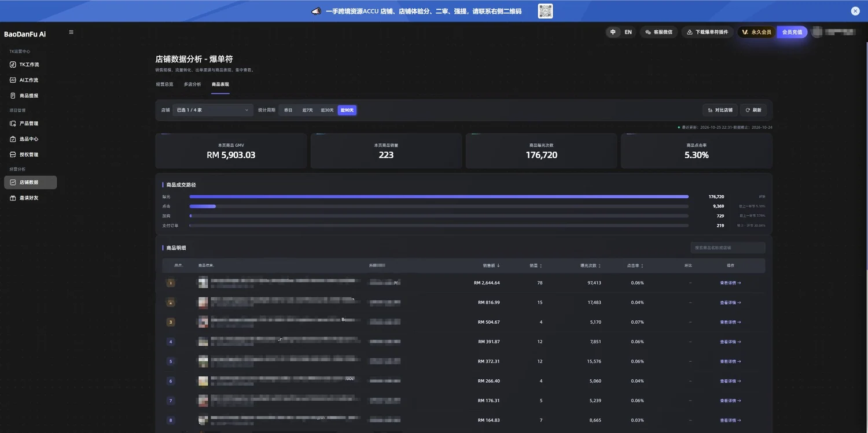Screen dimensions: 868x433
Task: Open the blurred user avatar menu
Action: point(817,32)
